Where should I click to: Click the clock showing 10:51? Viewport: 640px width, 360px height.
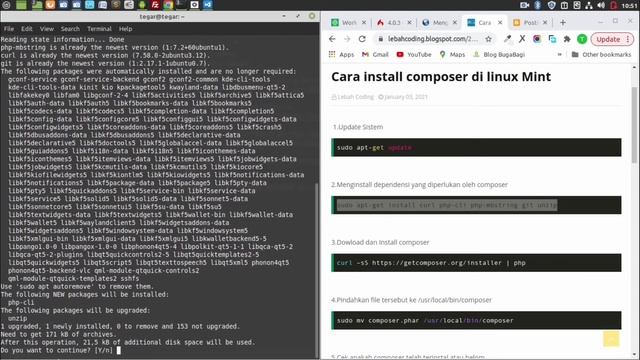tap(629, 5)
